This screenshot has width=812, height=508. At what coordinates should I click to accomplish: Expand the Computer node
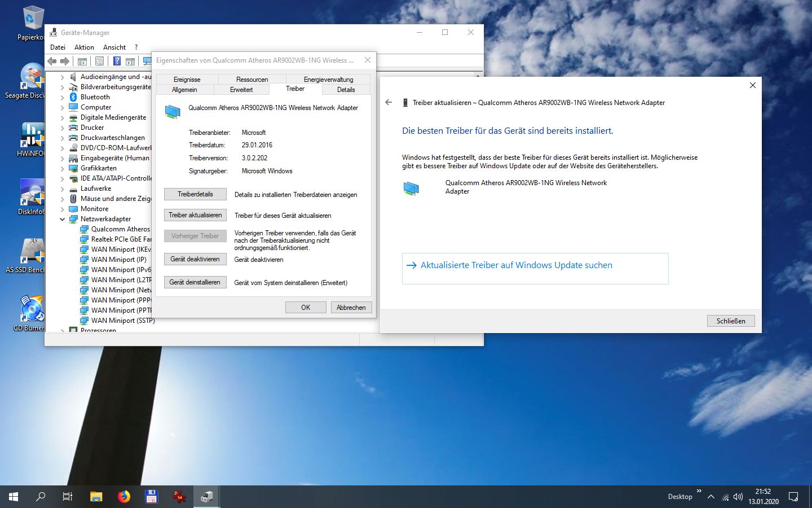pyautogui.click(x=62, y=107)
